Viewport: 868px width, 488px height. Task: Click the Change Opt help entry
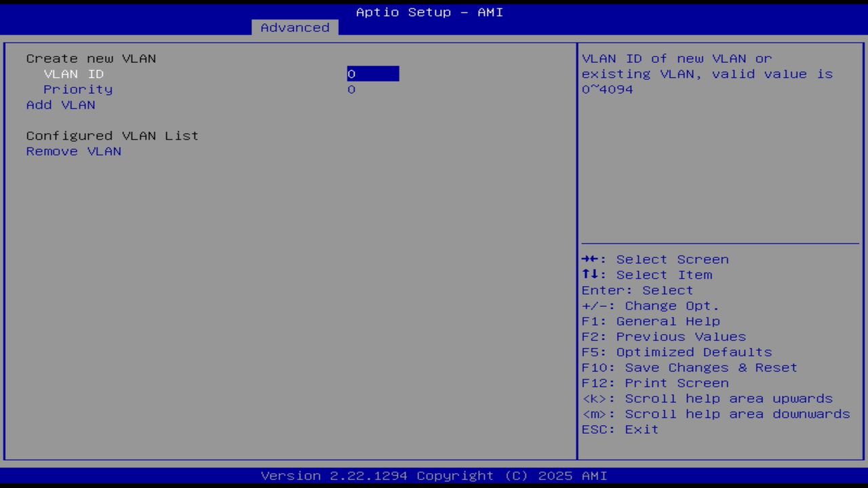(650, 306)
